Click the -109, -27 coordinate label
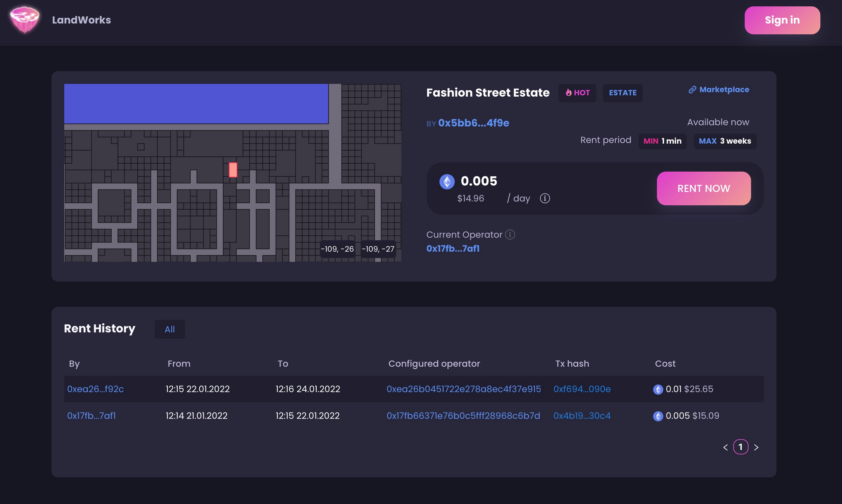 [x=378, y=249]
